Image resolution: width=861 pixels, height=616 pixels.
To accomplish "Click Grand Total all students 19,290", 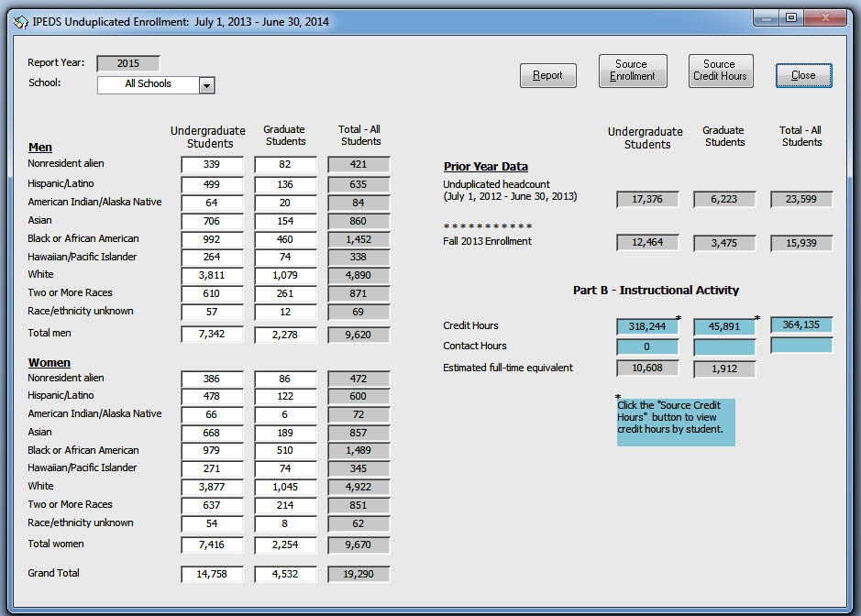I will pos(359,574).
